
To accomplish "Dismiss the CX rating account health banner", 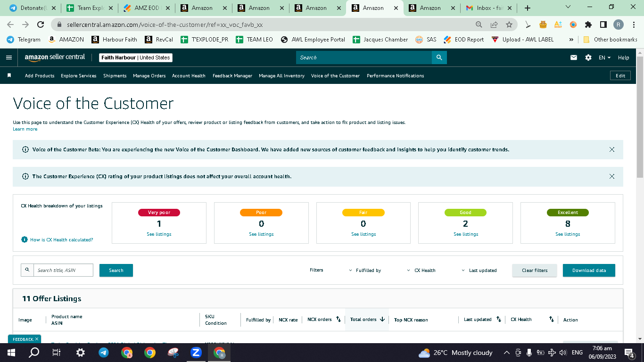I will coord(612,176).
